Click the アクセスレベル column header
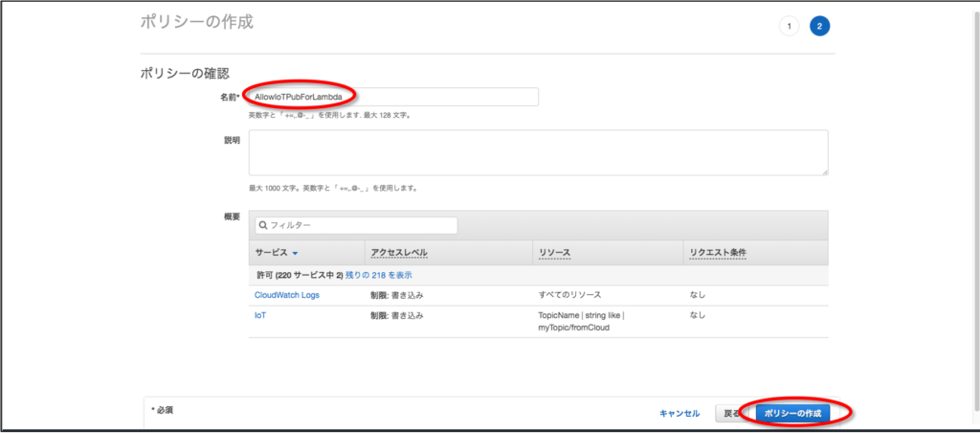The height and width of the screenshot is (433, 980). click(x=398, y=254)
